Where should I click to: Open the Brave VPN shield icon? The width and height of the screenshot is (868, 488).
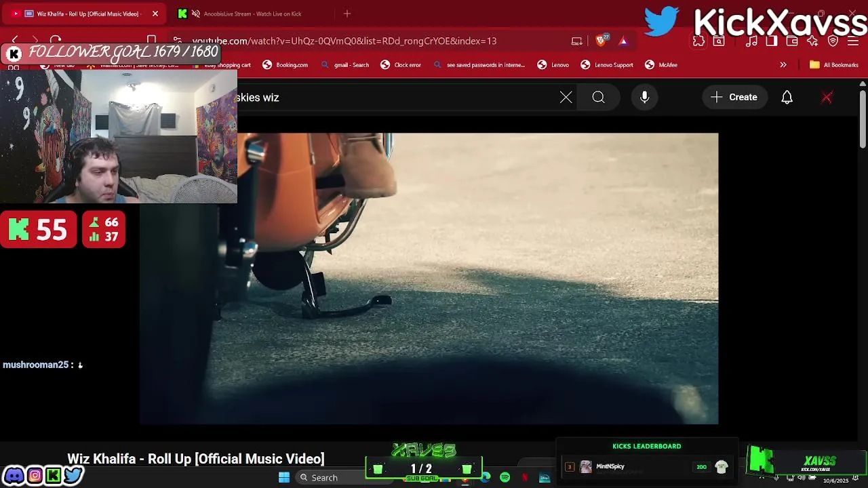click(x=833, y=41)
